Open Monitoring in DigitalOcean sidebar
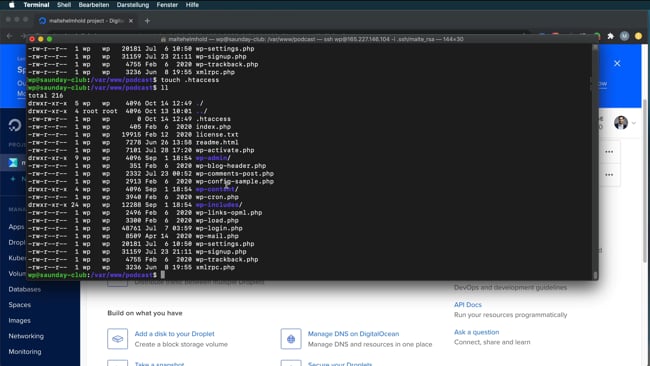 point(25,351)
